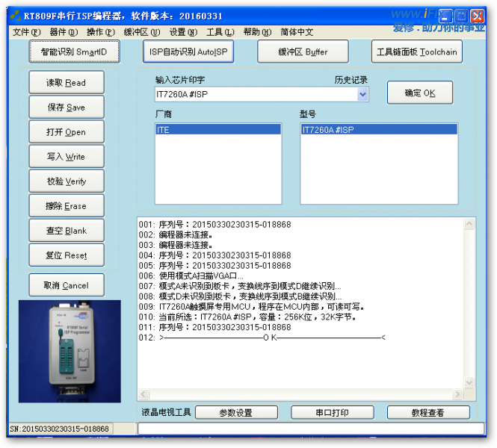Run the 查空 Blank check

(x=67, y=231)
